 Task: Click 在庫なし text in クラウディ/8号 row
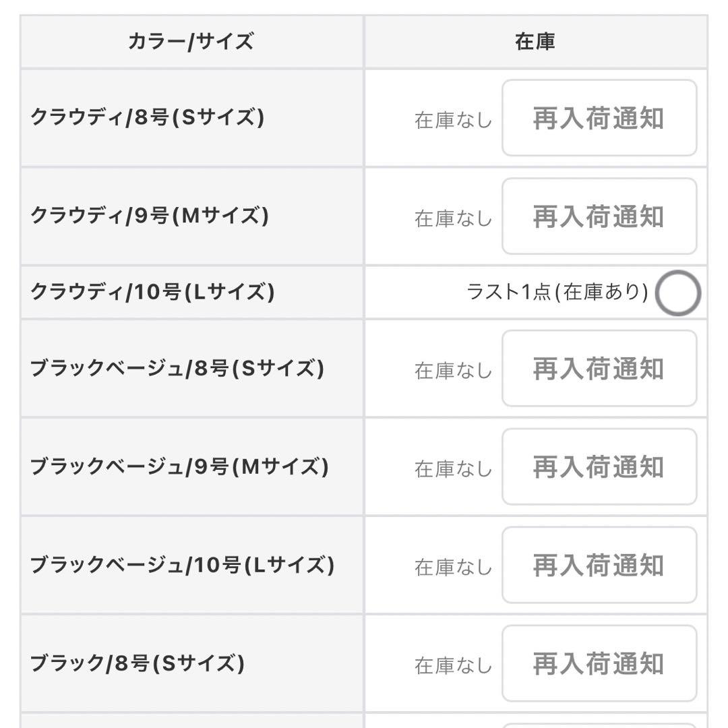coord(453,121)
